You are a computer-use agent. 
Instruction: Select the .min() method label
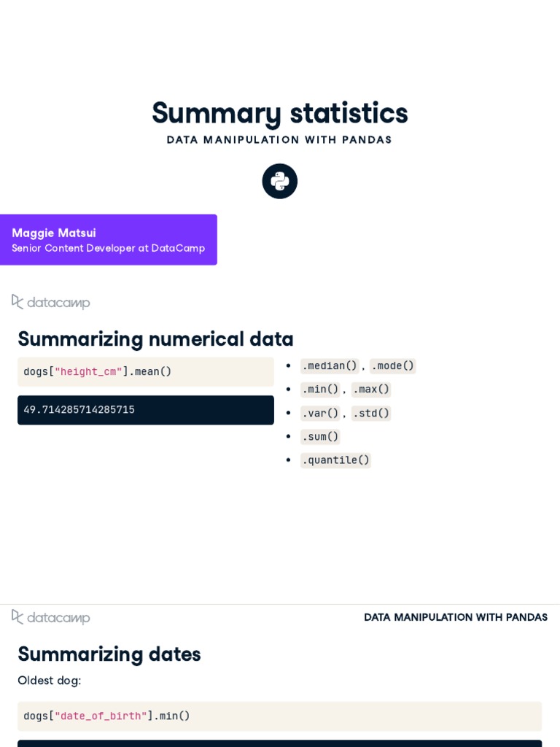(x=320, y=389)
